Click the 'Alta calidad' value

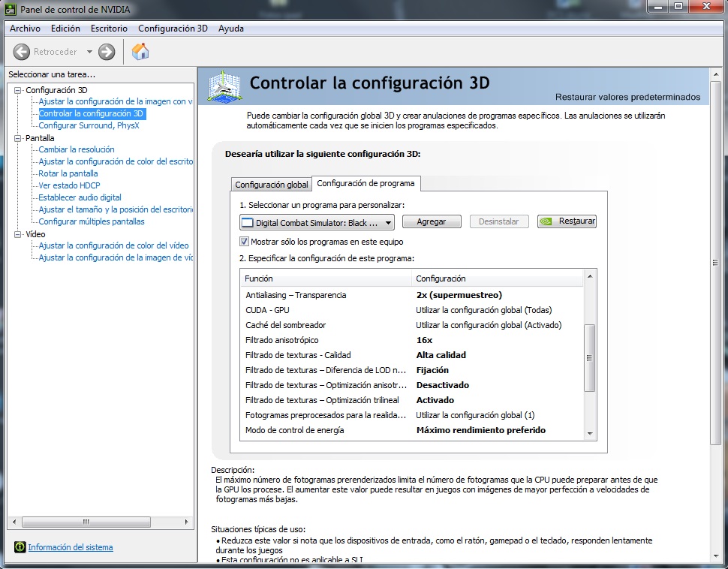(441, 355)
